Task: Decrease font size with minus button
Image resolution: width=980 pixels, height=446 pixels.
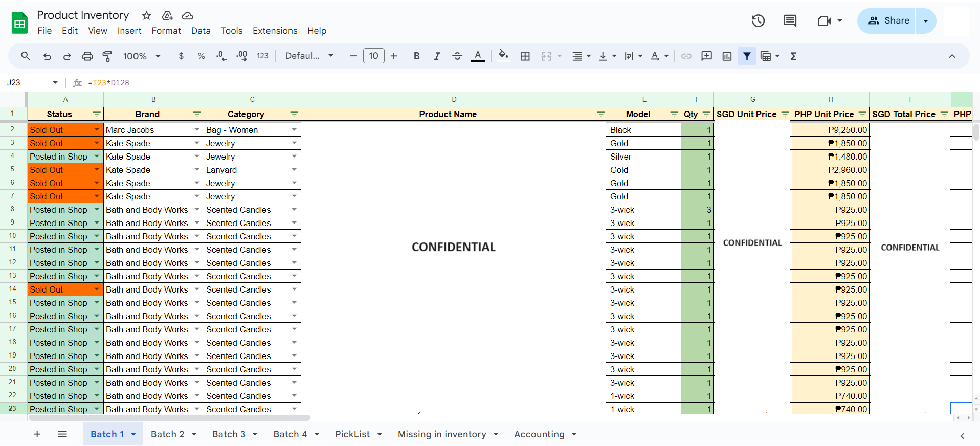Action: pos(353,56)
